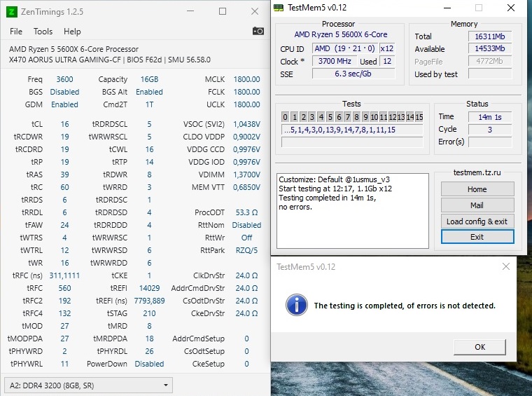532x396 pixels.
Task: Click the tRFC (ns) value 311,1111
Action: coord(64,275)
